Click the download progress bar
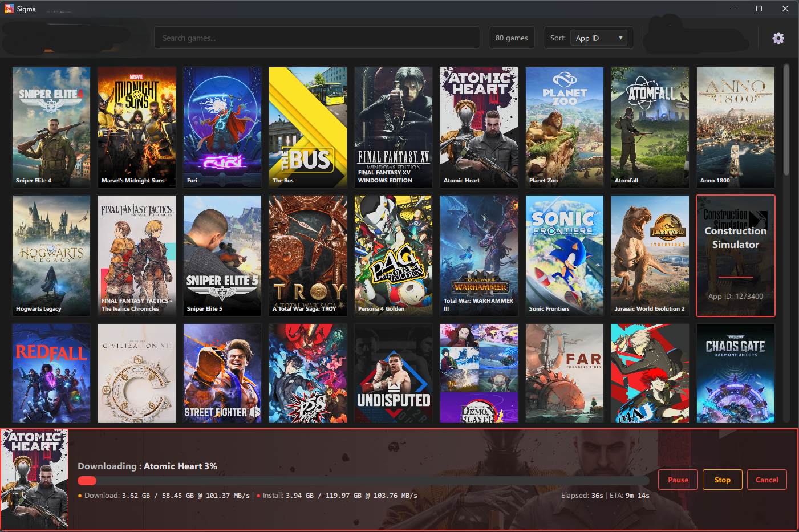Image resolution: width=799 pixels, height=532 pixels. (363, 481)
